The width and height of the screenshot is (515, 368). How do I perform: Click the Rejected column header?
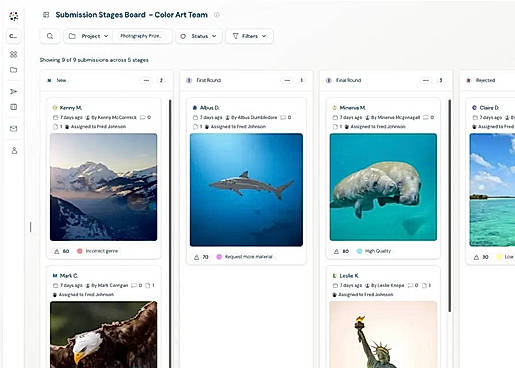485,80
